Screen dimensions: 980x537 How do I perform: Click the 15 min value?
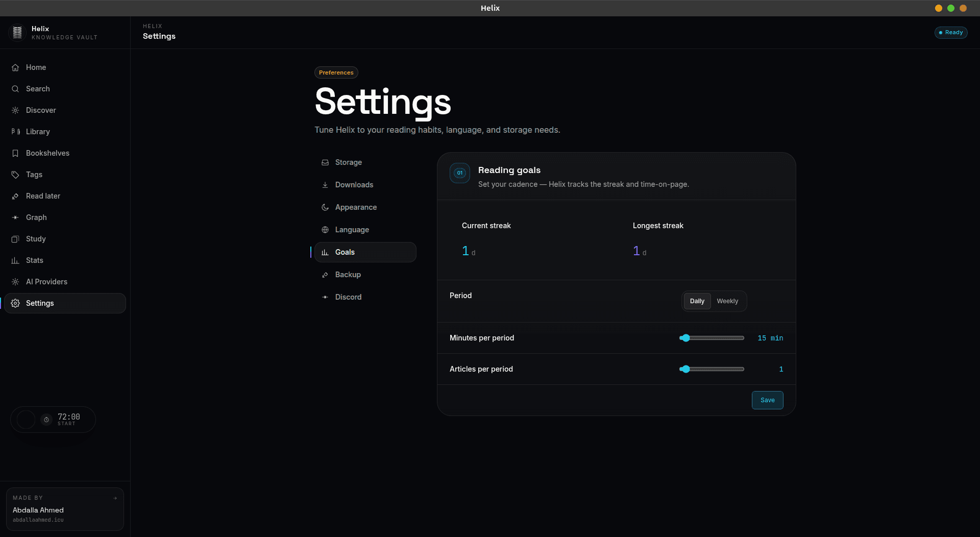point(770,338)
